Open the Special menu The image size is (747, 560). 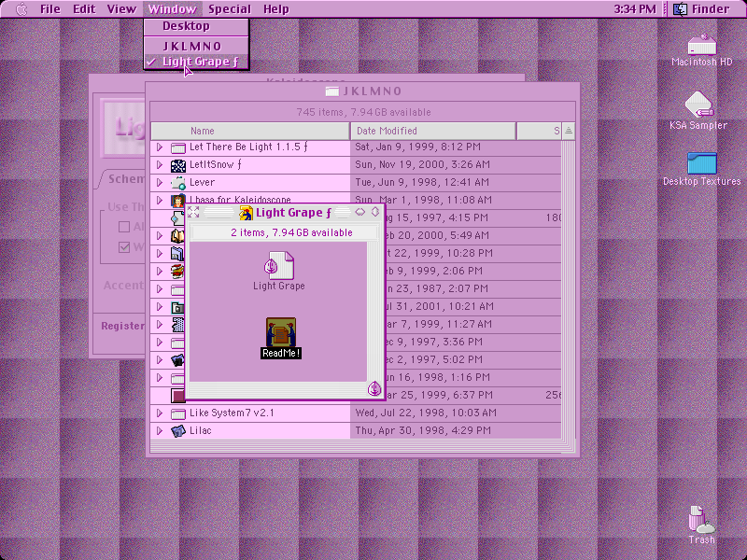[x=230, y=9]
